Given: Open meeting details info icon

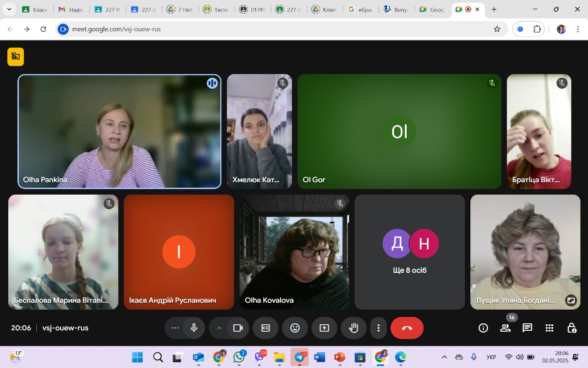Looking at the screenshot, I should point(483,328).
